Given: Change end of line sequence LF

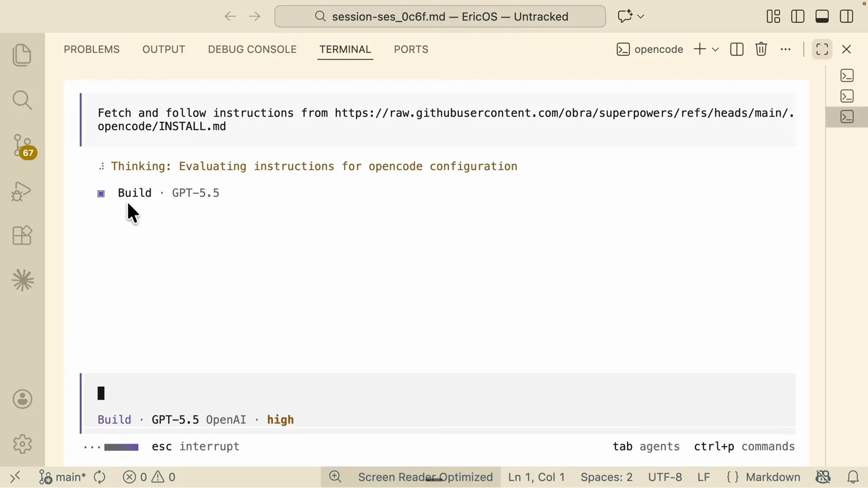Looking at the screenshot, I should (704, 477).
